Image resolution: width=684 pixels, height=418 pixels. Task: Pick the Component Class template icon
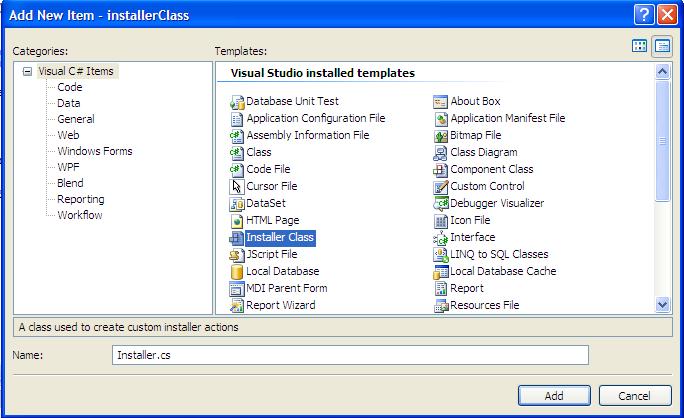[x=441, y=170]
